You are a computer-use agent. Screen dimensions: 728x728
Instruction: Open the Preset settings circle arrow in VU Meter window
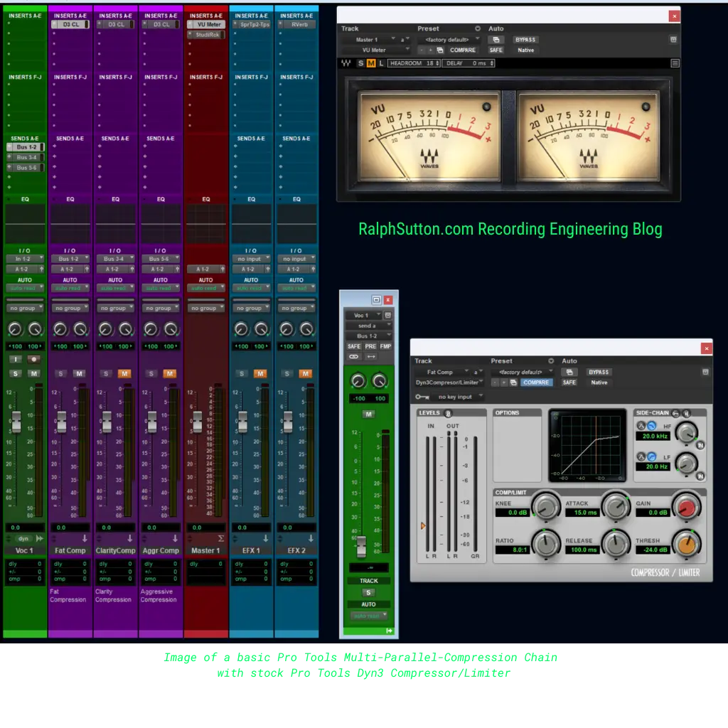click(477, 28)
